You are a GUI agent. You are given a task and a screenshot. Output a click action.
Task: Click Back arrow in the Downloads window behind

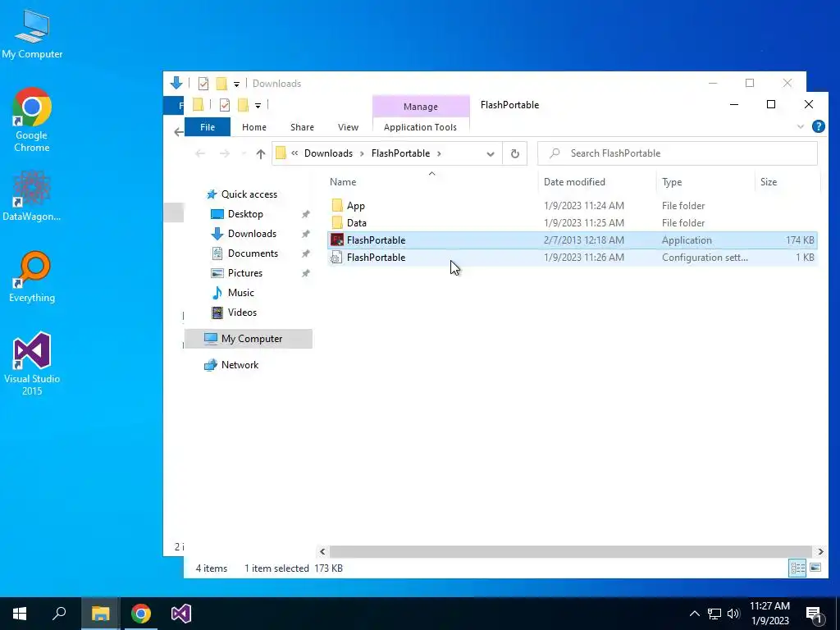178,132
